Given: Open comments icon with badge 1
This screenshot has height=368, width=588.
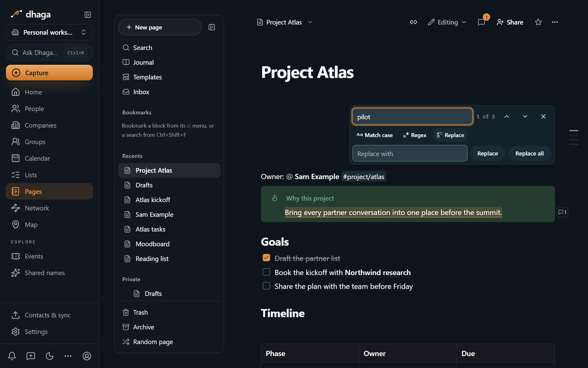Looking at the screenshot, I should pos(481,22).
